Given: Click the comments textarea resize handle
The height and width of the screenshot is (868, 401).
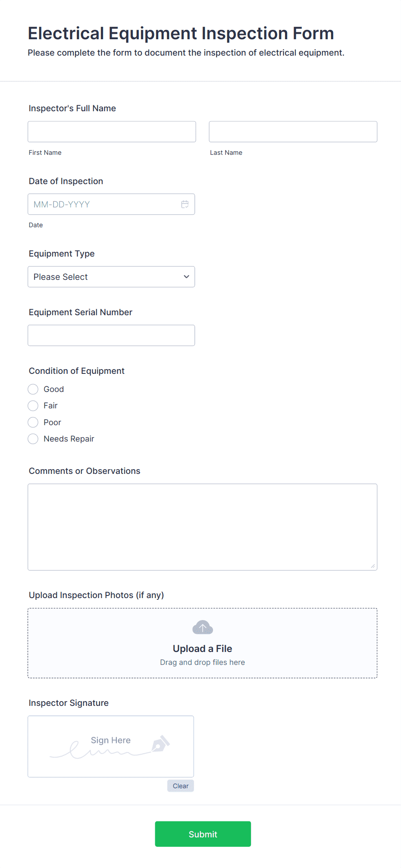Looking at the screenshot, I should (373, 566).
